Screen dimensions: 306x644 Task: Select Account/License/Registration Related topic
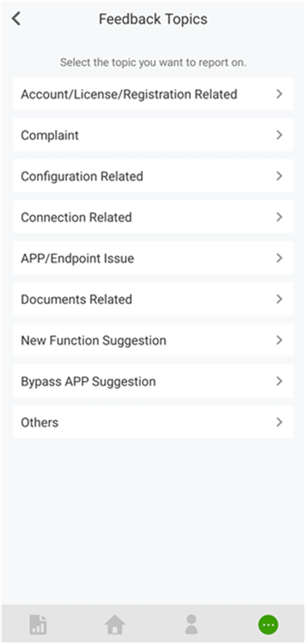pyautogui.click(x=153, y=94)
